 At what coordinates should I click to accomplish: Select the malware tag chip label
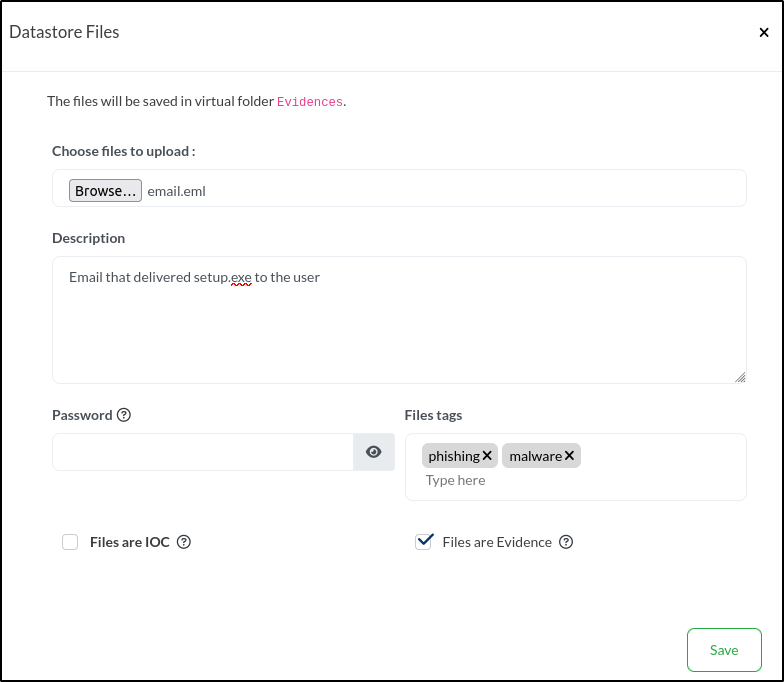535,456
